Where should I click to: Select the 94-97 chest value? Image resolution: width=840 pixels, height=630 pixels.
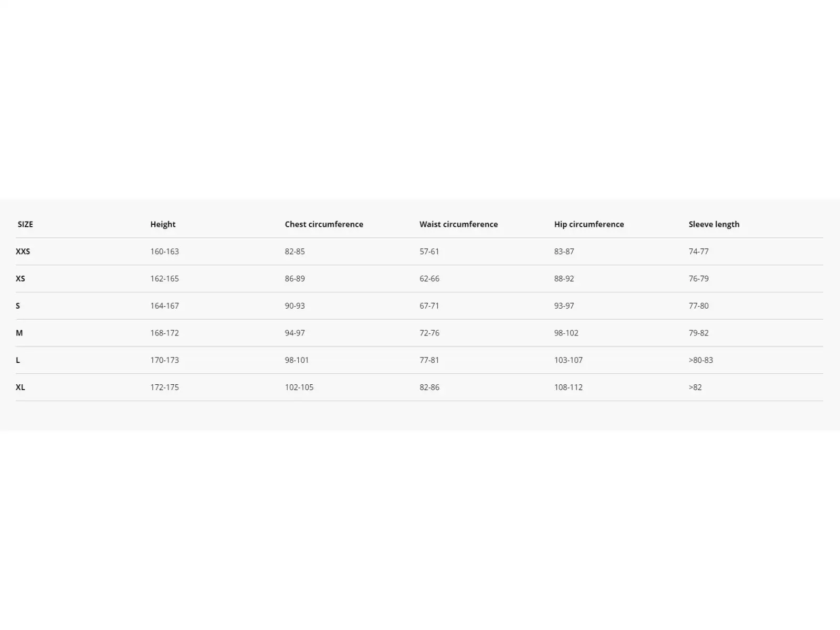click(295, 333)
